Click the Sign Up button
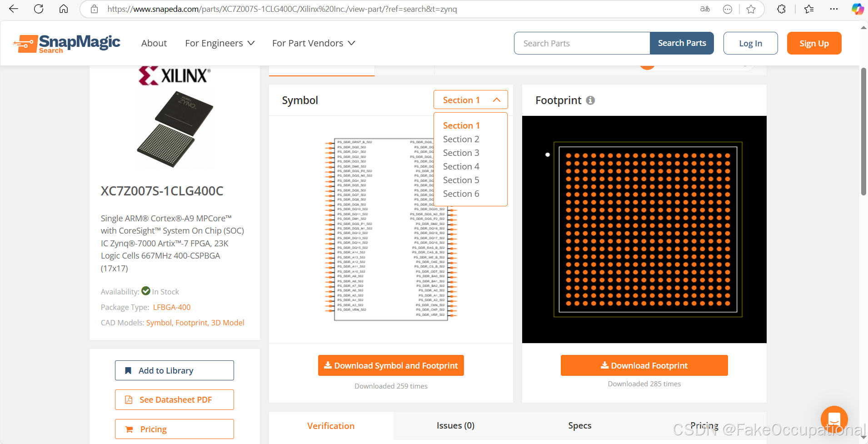This screenshot has width=868, height=444. 814,43
